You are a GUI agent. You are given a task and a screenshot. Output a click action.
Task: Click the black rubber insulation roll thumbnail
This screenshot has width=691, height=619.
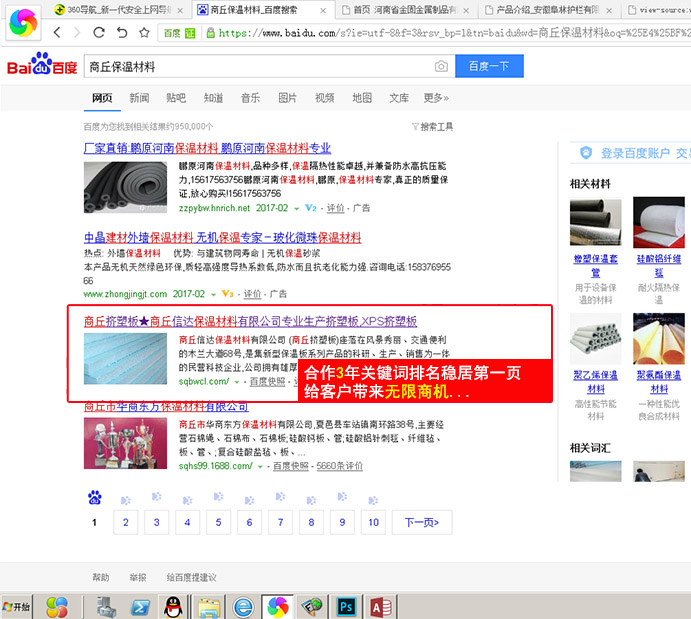coord(126,187)
